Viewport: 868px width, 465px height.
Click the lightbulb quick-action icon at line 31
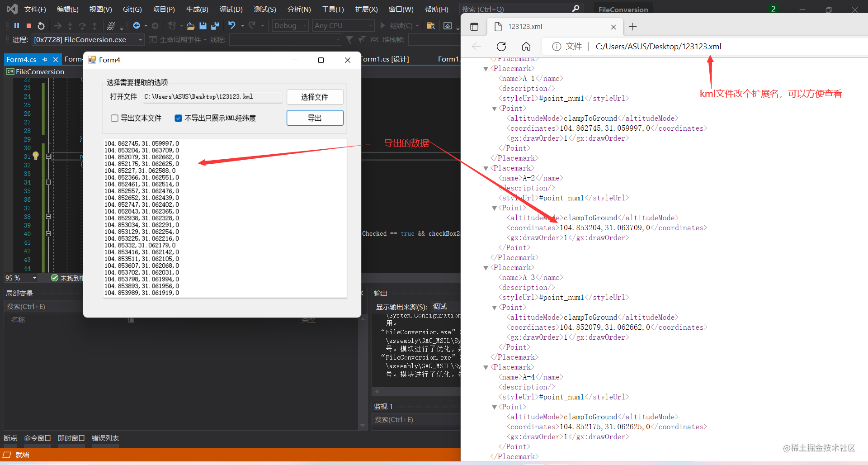36,156
